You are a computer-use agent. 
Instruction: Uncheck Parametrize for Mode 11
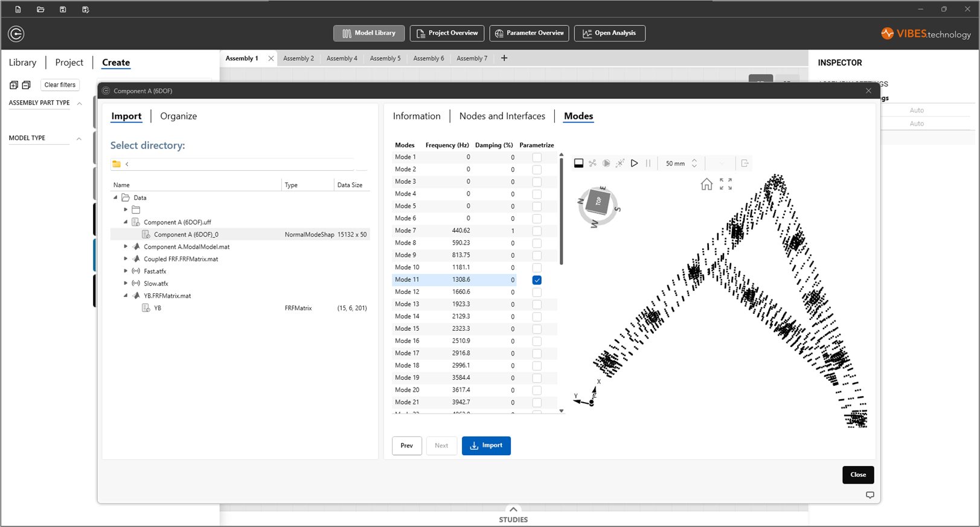(537, 280)
